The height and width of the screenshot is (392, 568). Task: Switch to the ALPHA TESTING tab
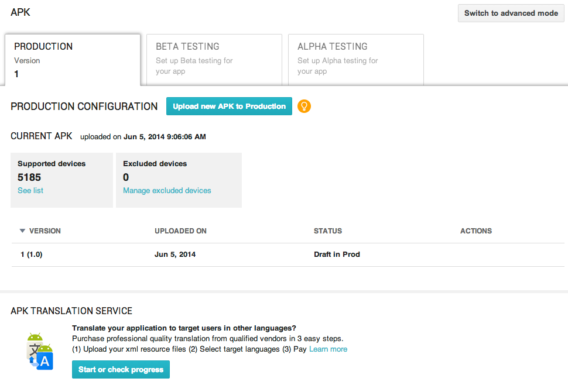[355, 60]
